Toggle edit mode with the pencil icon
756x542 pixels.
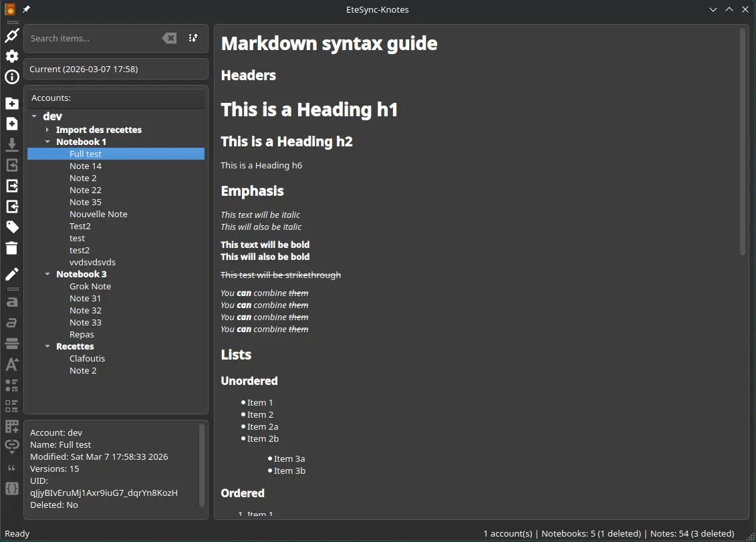point(12,274)
